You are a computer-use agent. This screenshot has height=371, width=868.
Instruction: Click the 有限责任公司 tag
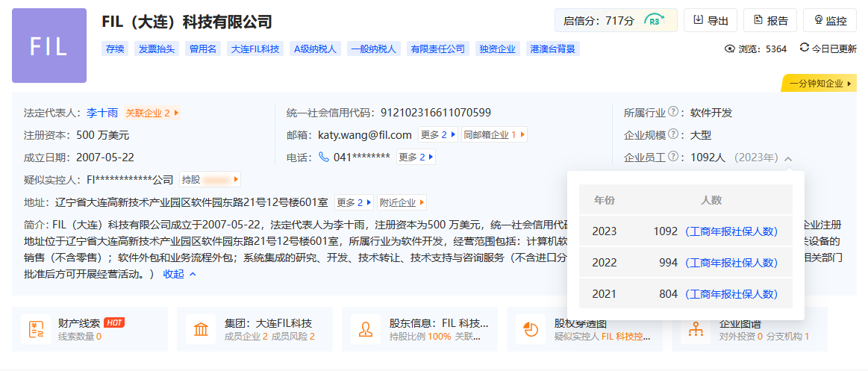(x=438, y=49)
